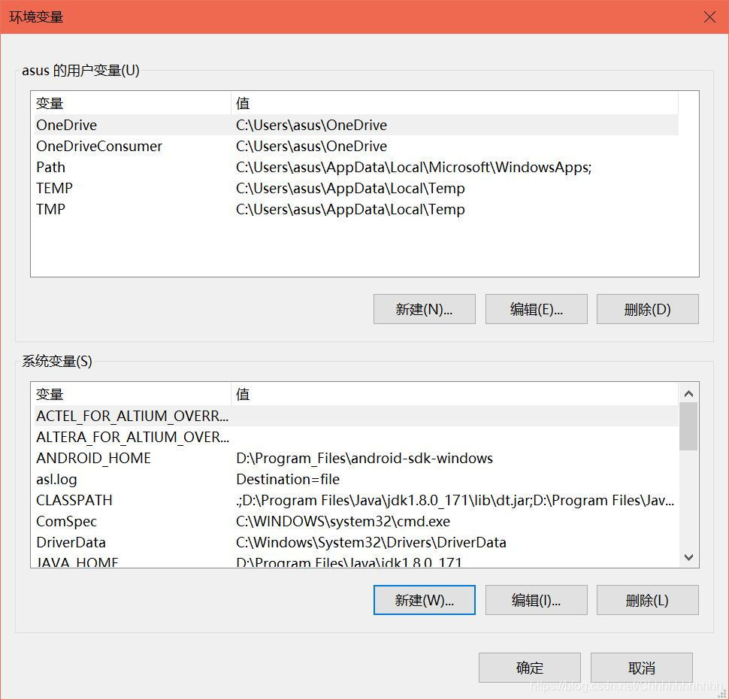
Task: Select the CLASSPATH system variable
Action: click(356, 500)
